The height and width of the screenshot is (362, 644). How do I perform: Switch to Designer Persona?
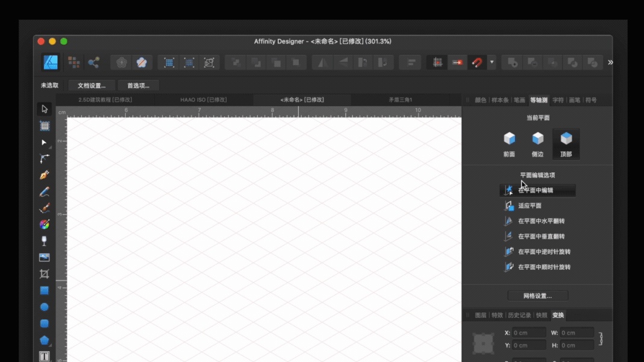(51, 63)
